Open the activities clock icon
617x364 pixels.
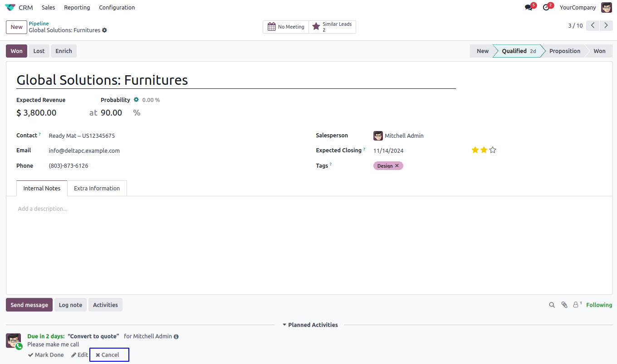[x=546, y=8]
